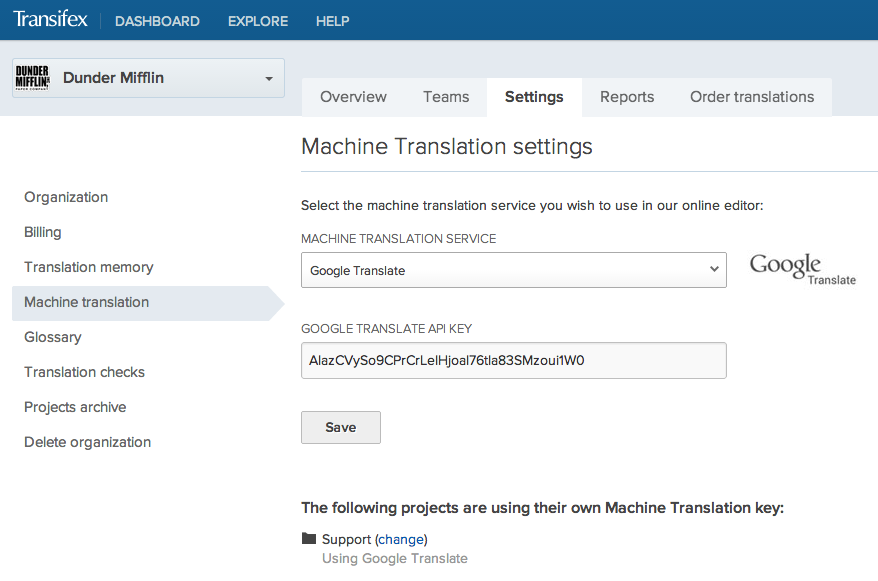This screenshot has height=581, width=878.
Task: Click the folder icon beside Support
Action: coord(309,538)
